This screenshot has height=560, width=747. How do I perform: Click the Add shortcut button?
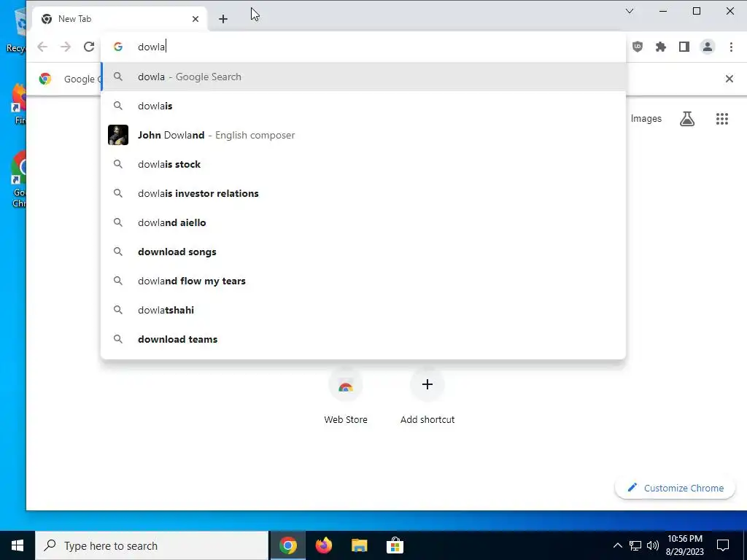pyautogui.click(x=427, y=397)
